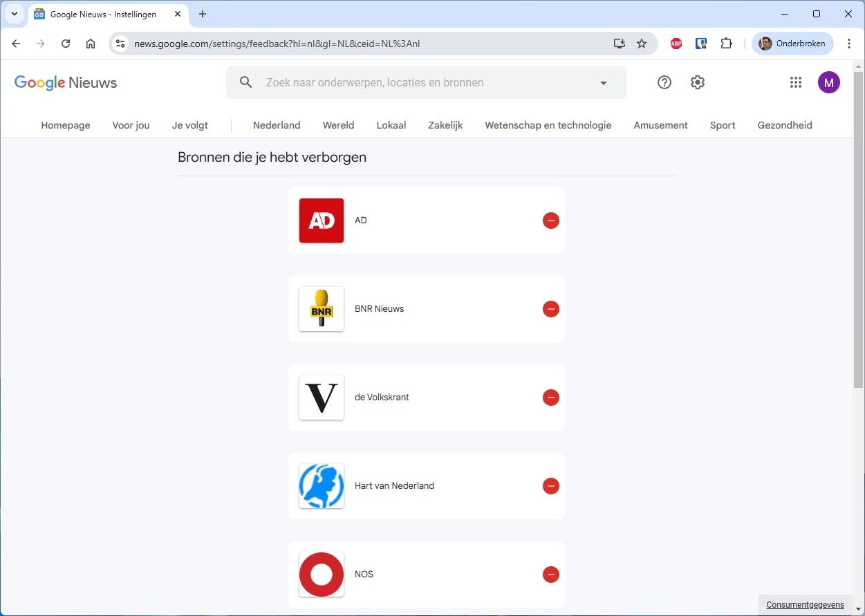Open the Onderbroken profile button

coord(792,44)
